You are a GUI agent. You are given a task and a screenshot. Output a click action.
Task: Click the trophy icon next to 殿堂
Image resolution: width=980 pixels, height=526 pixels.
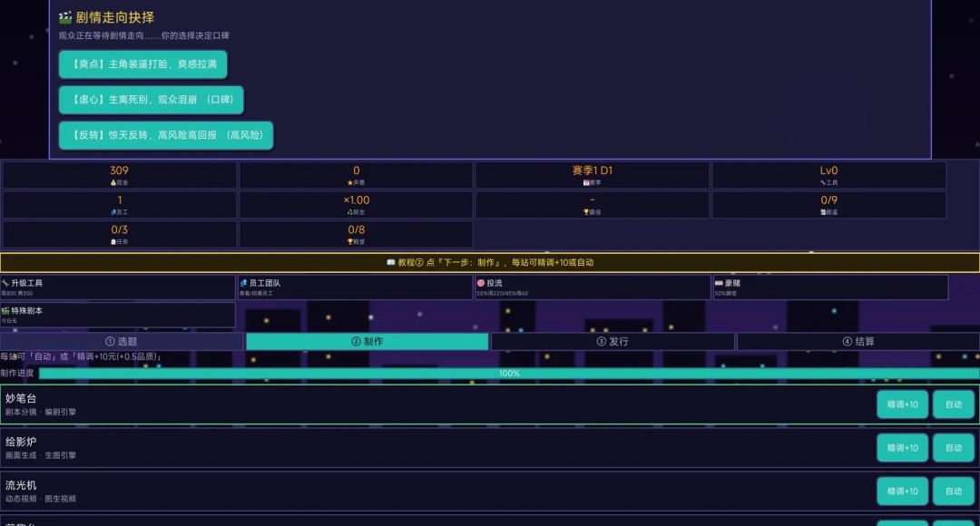[x=350, y=242]
